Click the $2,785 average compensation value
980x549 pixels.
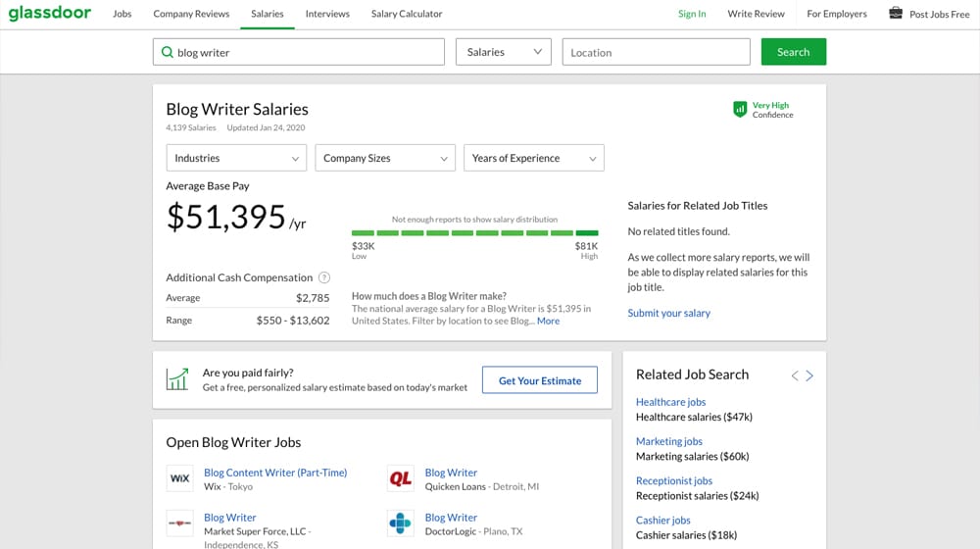pyautogui.click(x=313, y=298)
